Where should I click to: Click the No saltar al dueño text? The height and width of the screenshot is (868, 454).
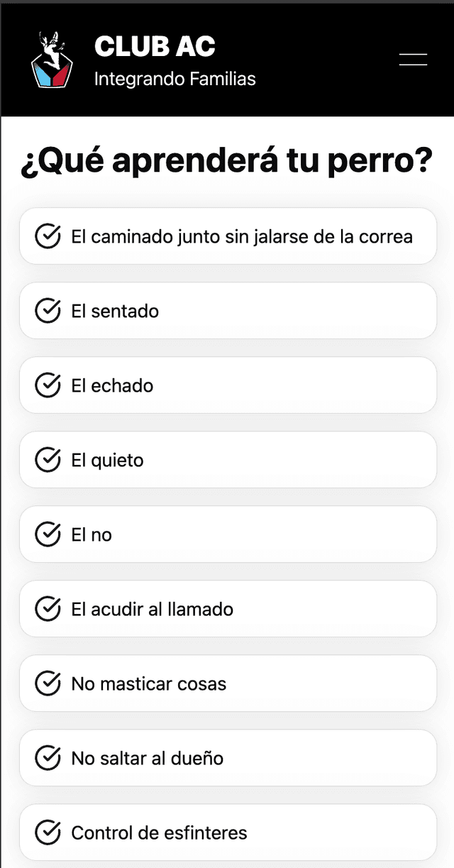click(147, 758)
